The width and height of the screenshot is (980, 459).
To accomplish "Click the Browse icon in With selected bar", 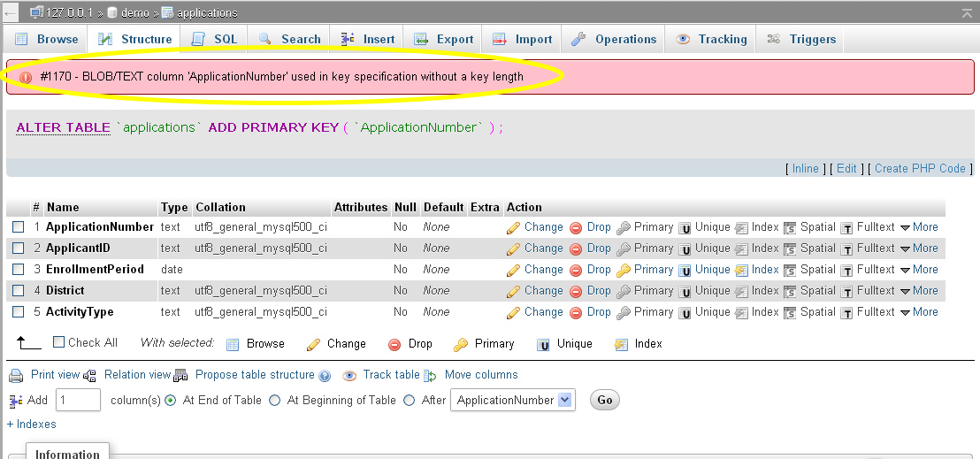I will pos(233,345).
